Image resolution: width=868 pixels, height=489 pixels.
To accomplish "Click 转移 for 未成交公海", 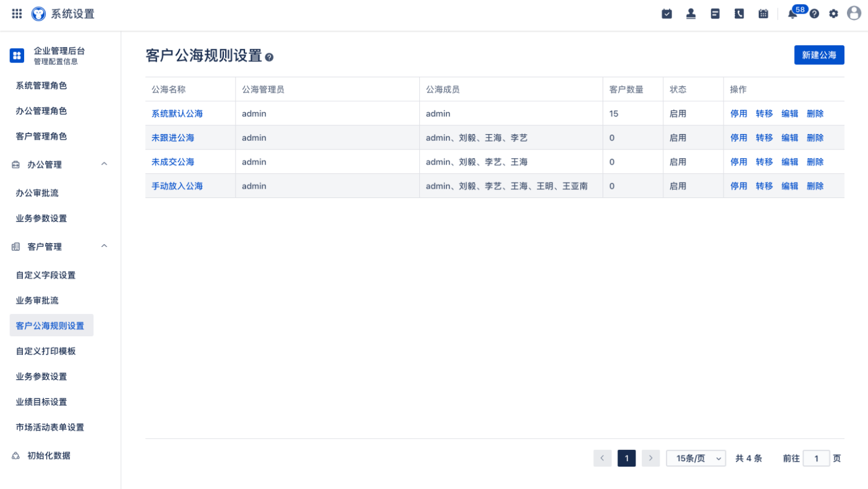I will (764, 162).
